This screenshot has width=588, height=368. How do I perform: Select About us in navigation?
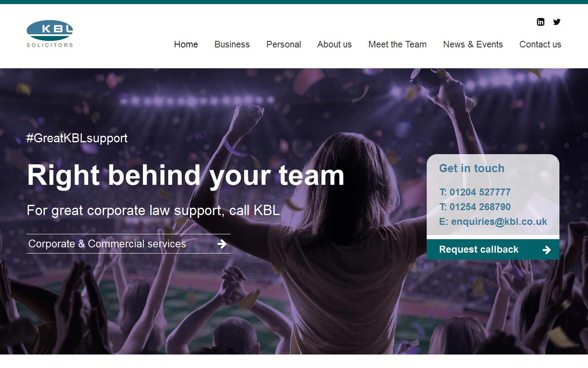click(x=334, y=45)
